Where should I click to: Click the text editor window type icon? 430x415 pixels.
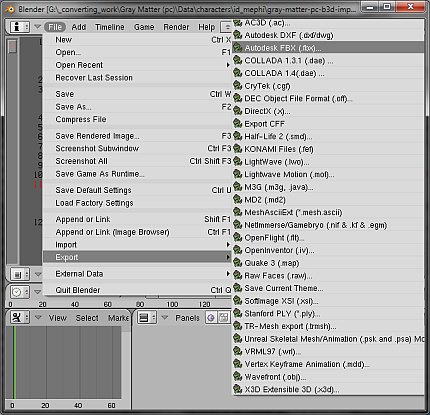pos(17,275)
